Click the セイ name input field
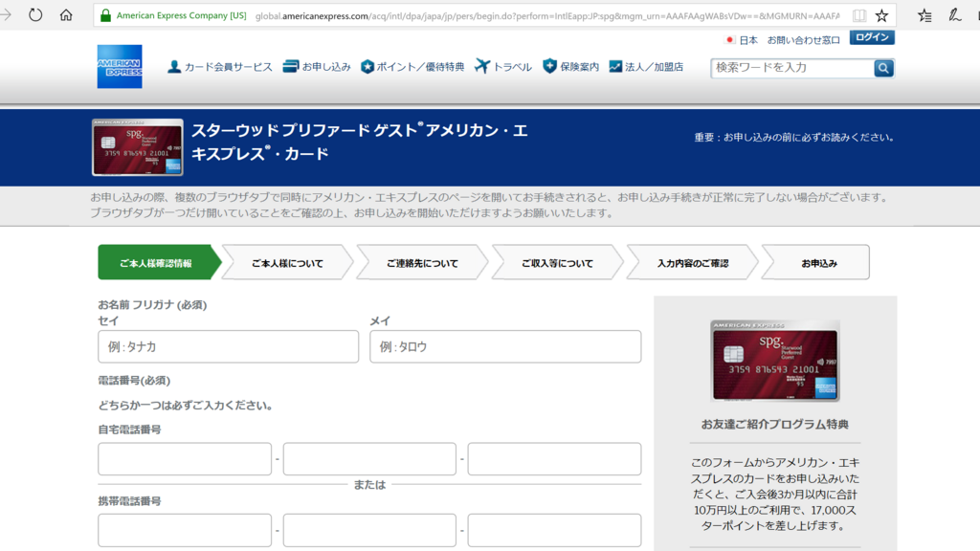Viewport: 980px width, 551px height. tap(228, 346)
